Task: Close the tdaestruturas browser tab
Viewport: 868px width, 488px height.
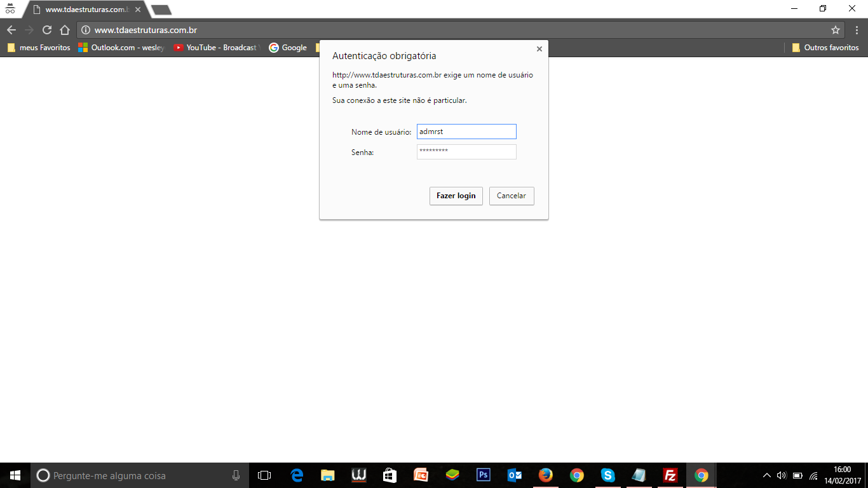Action: (138, 10)
